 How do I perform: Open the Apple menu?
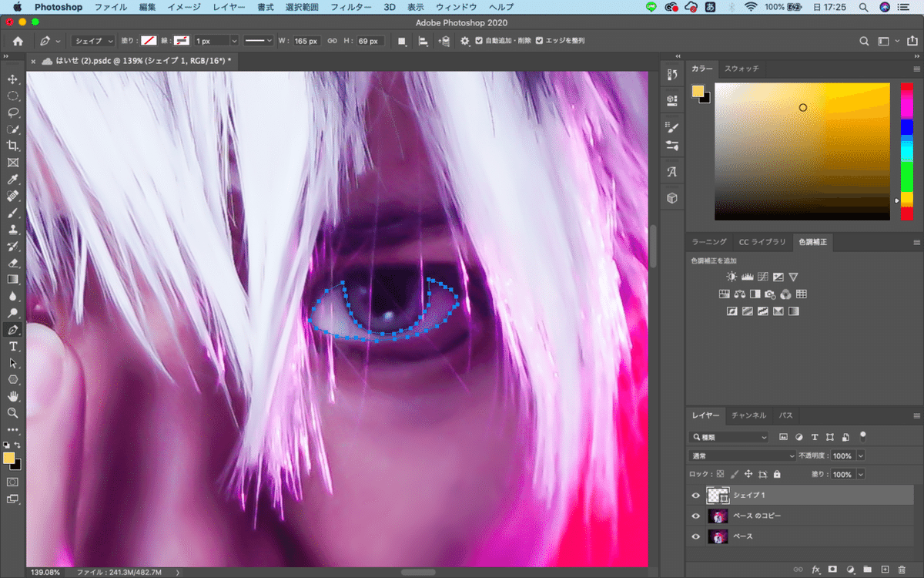click(x=17, y=7)
